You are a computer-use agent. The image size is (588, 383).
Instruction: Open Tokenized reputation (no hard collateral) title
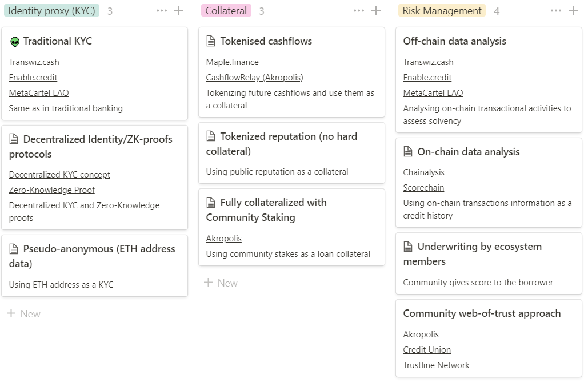[x=282, y=143]
